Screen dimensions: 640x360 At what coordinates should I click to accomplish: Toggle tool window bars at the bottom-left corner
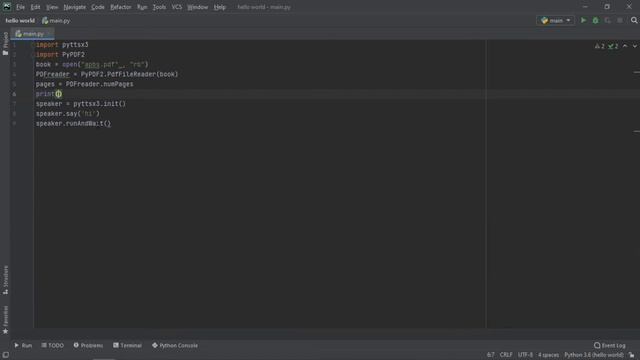[5, 355]
